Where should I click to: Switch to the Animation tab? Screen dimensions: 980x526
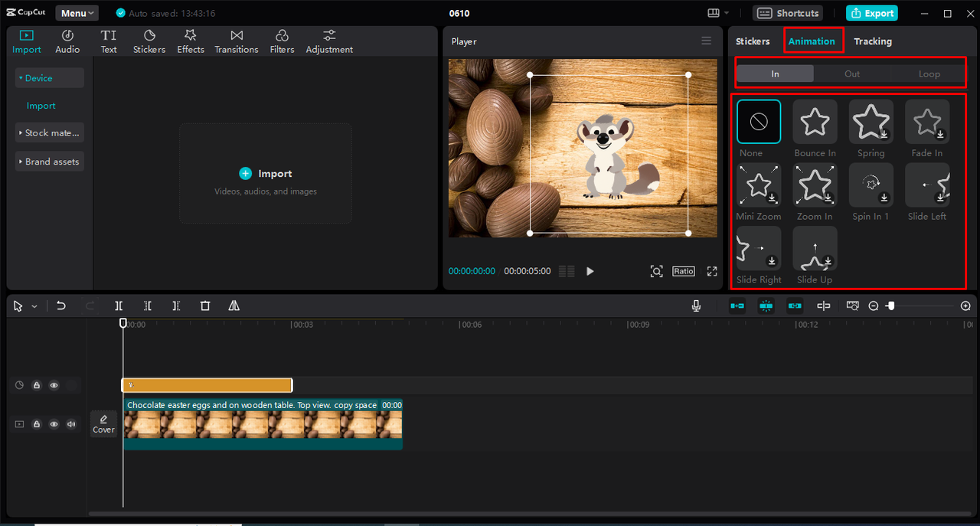pyautogui.click(x=812, y=41)
